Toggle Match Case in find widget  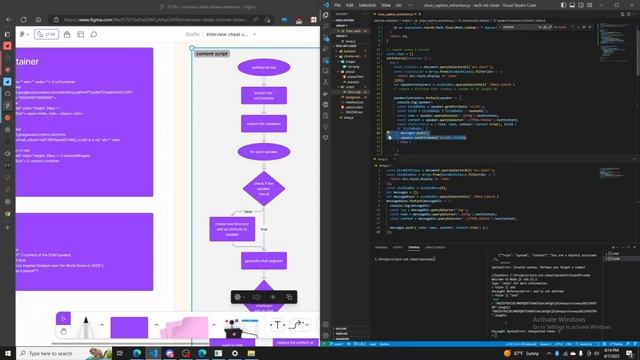click(540, 27)
